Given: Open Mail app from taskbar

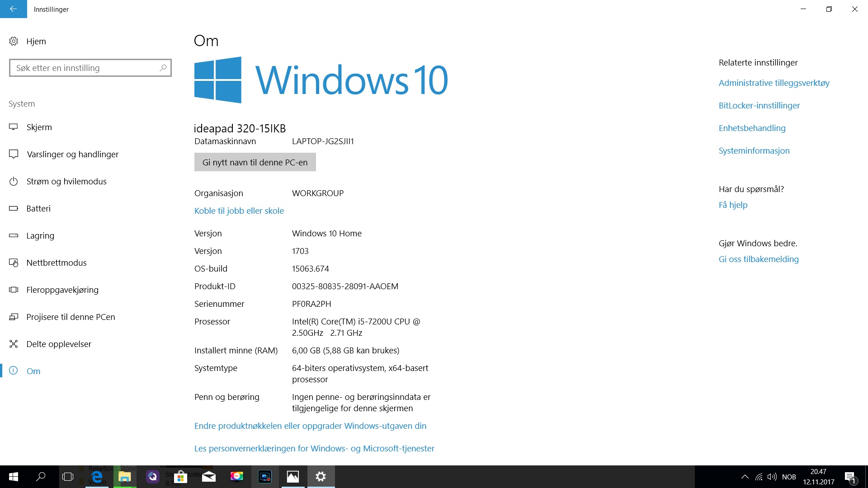Looking at the screenshot, I should [208, 477].
